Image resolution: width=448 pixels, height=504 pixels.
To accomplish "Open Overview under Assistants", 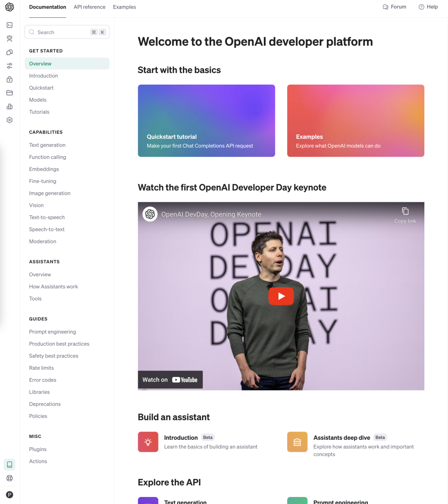I will 40,274.
